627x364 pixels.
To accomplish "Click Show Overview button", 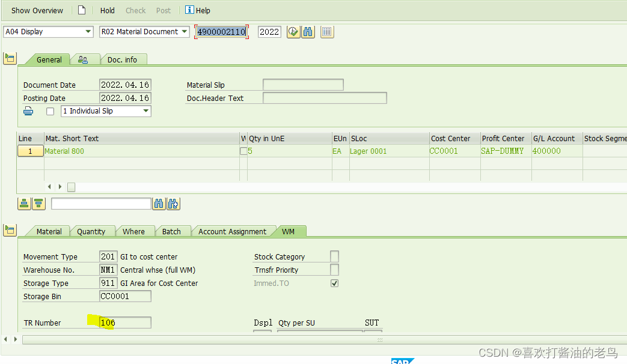I will coord(37,10).
